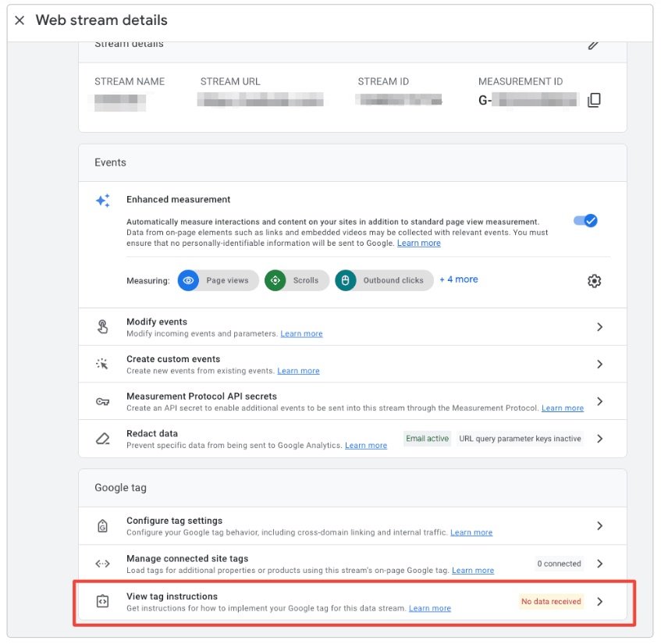Select the Google tag configure icon

(x=102, y=525)
